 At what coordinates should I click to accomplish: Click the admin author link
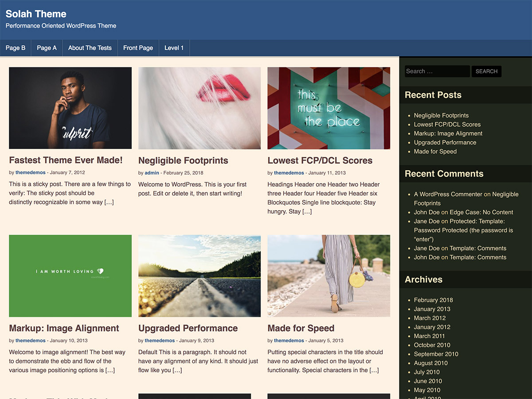pos(152,173)
